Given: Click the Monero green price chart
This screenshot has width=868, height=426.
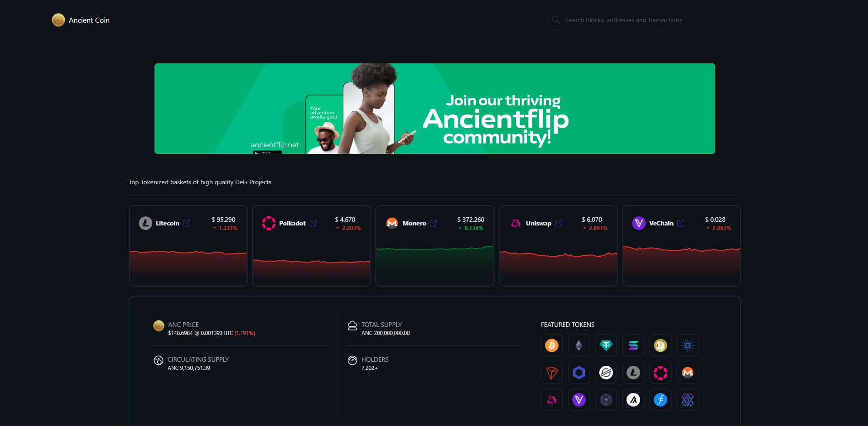Looking at the screenshot, I should tap(435, 265).
